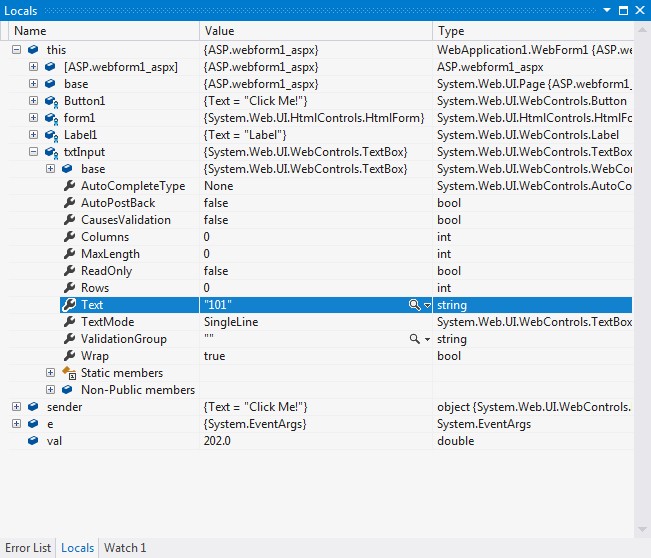Click the txtInput field icon
The width and height of the screenshot is (651, 558).
51,152
